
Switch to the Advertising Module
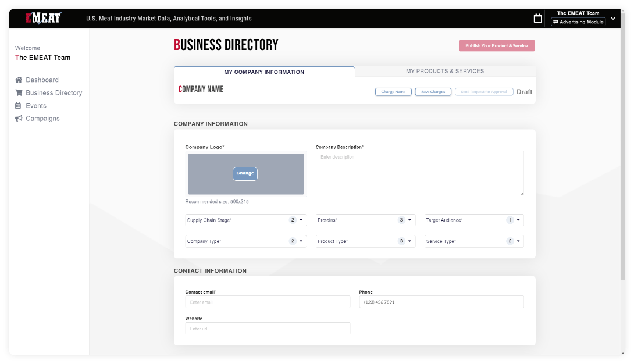point(578,22)
